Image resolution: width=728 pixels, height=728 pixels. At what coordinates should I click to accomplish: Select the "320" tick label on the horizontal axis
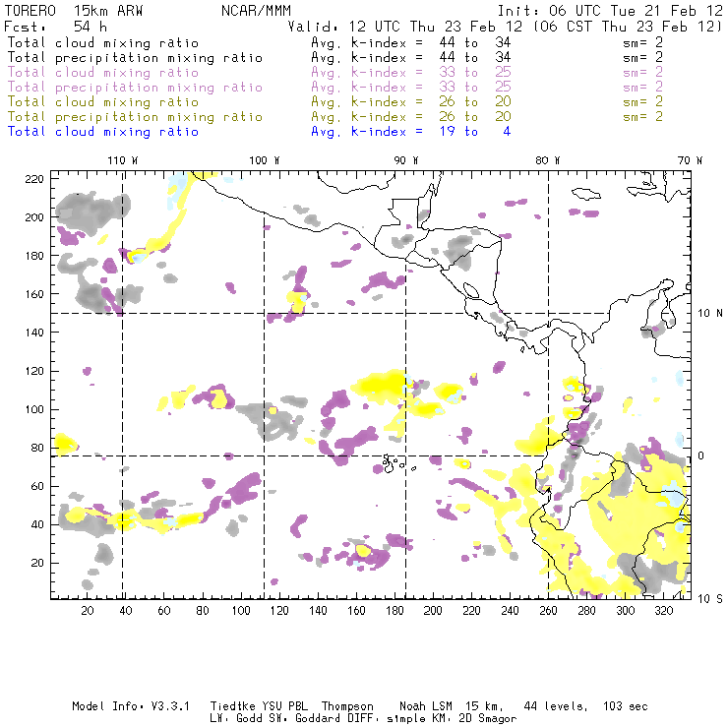(x=663, y=611)
